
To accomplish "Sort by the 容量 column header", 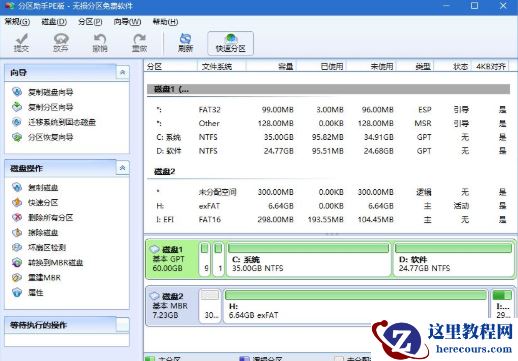I will (x=271, y=67).
